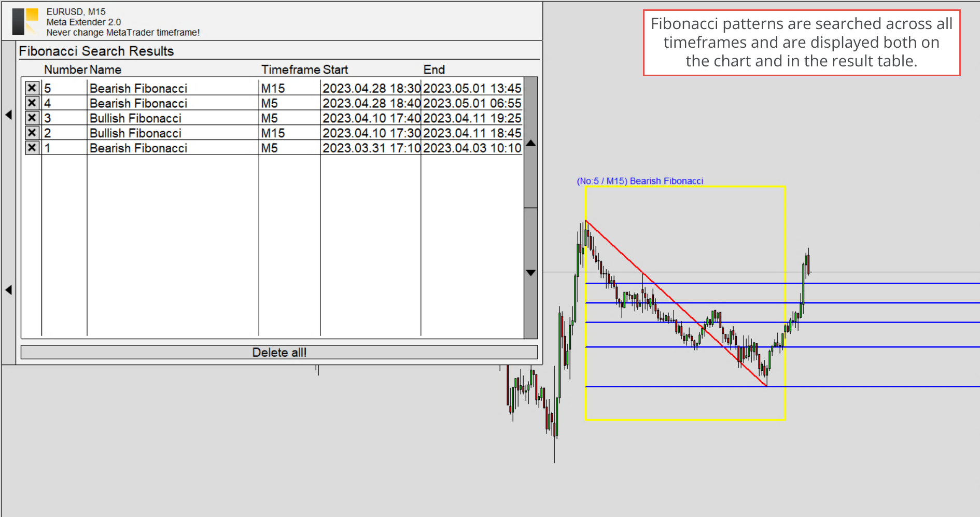
Task: Delete result row number 3
Action: 32,118
